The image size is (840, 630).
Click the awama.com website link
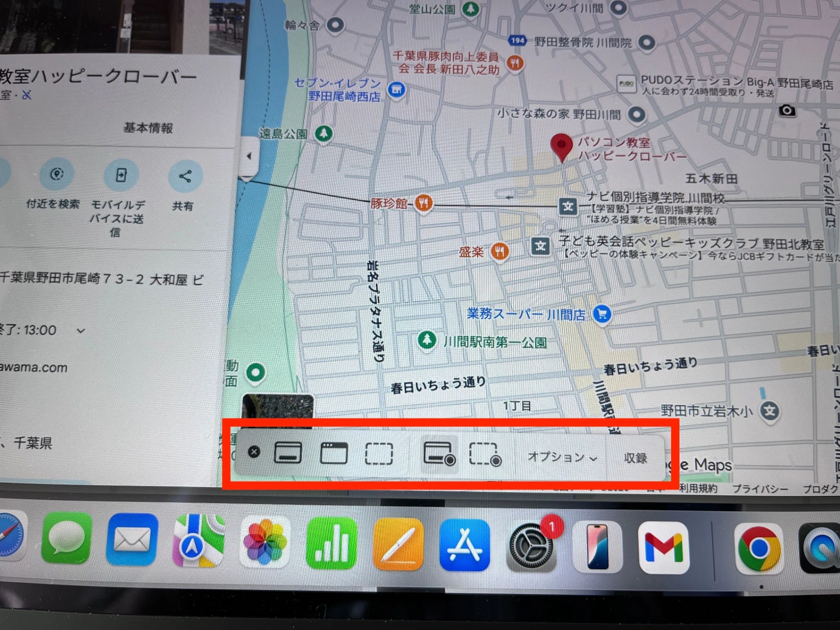coord(34,367)
